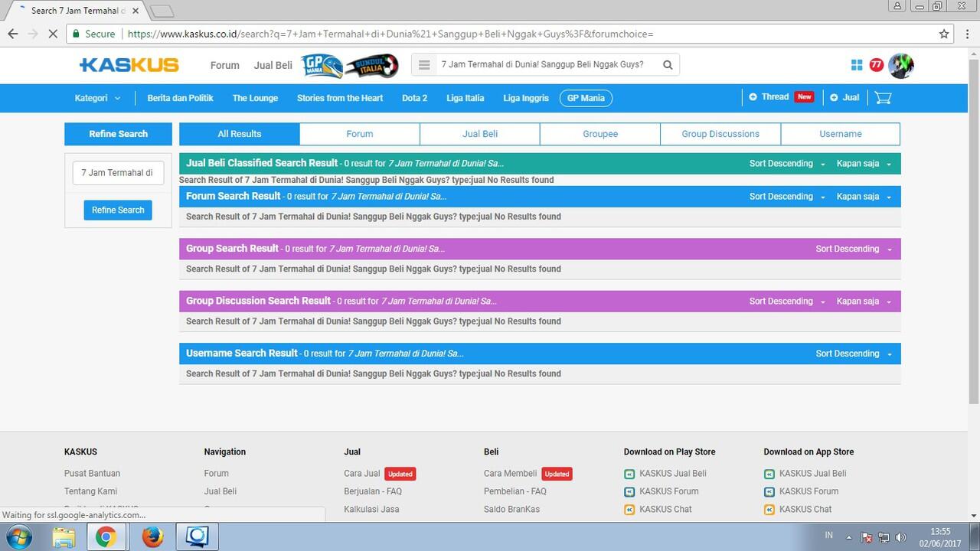Click KASKUS Jual Beli Play Store icon
Screen dimensions: 980x551
pyautogui.click(x=629, y=474)
